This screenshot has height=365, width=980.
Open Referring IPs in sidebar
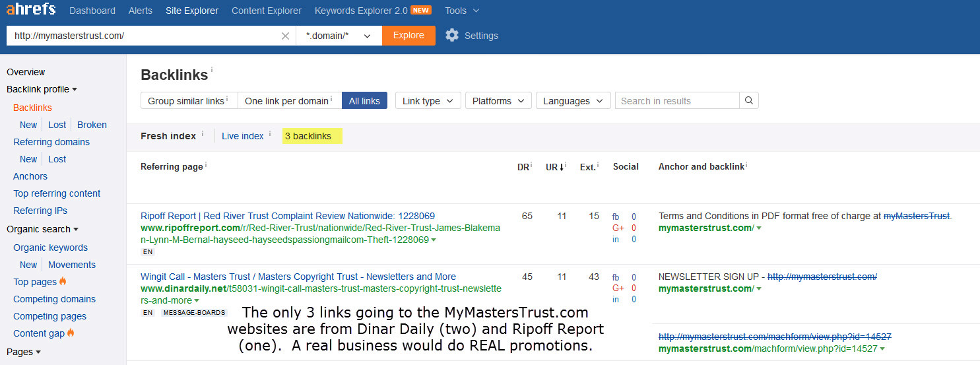point(40,211)
